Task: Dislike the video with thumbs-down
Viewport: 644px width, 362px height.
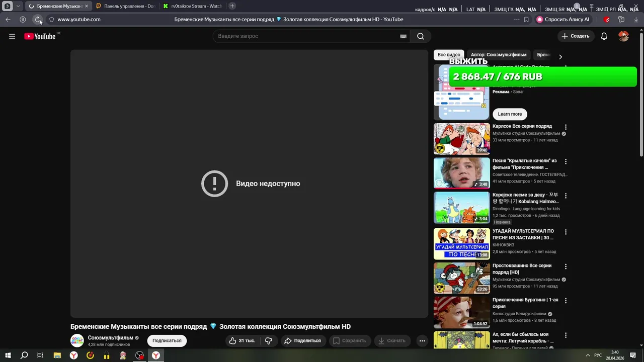Action: pyautogui.click(x=269, y=341)
